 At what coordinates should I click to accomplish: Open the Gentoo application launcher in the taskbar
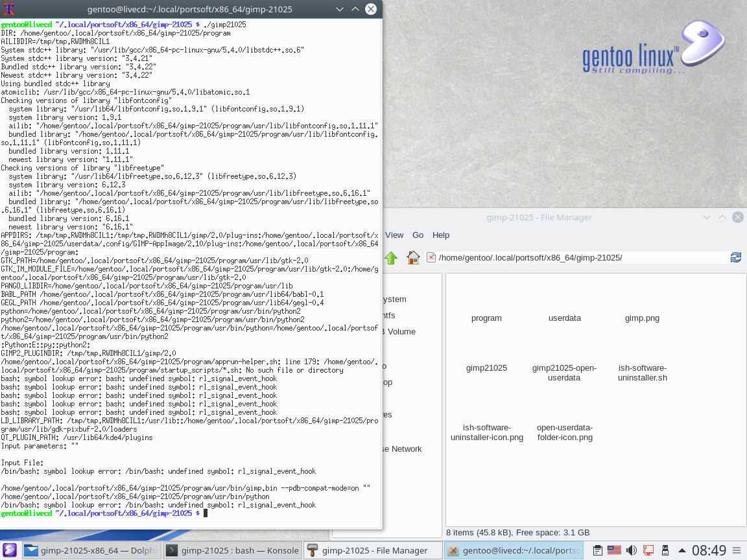(10, 550)
